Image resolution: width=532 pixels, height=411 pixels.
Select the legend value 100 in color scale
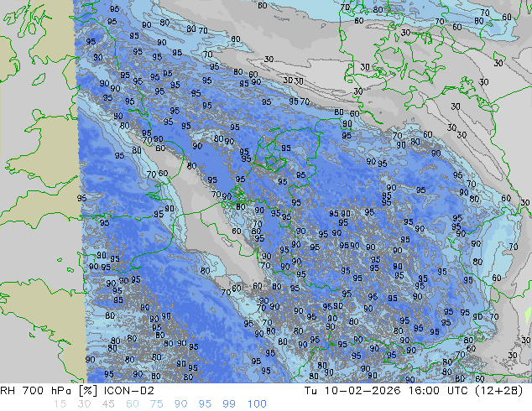pyautogui.click(x=257, y=404)
